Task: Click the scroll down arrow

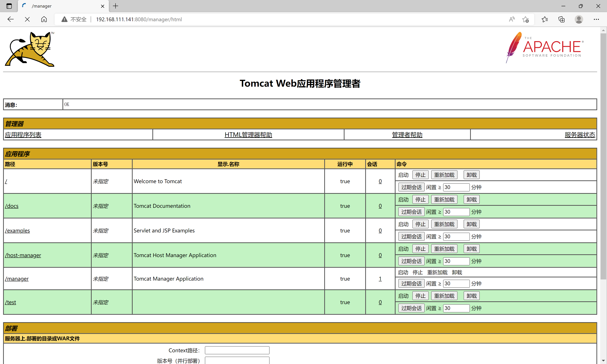Action: pos(603,361)
